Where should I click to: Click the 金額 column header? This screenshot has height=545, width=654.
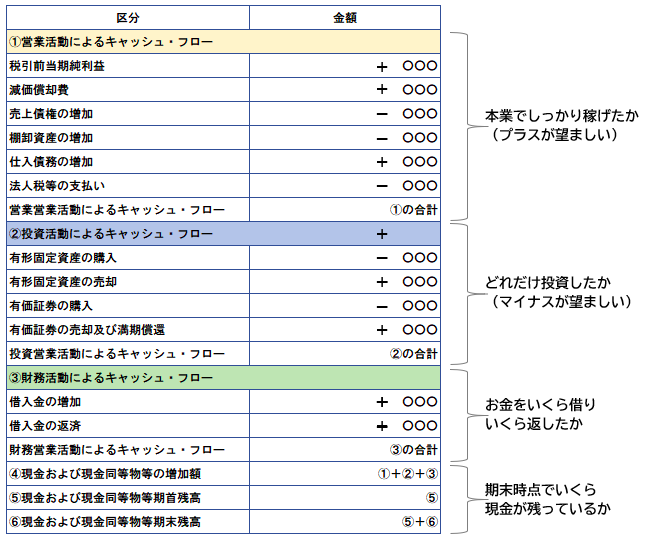click(345, 18)
